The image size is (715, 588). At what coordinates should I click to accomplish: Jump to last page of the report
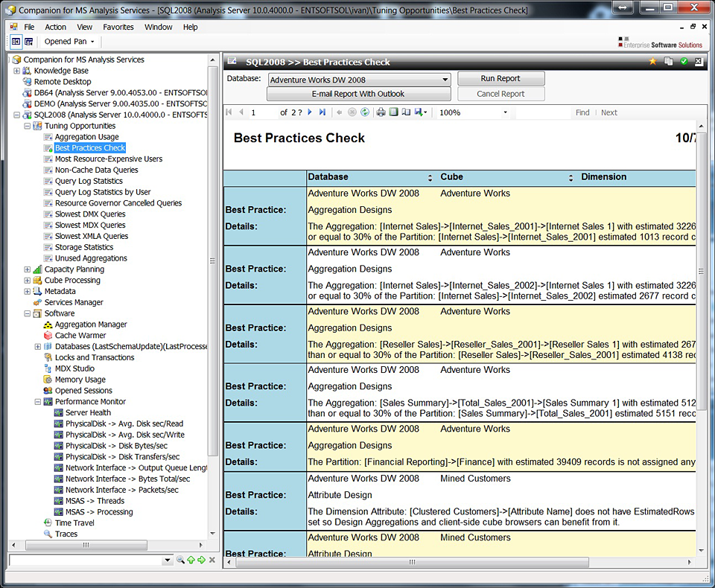[x=322, y=112]
